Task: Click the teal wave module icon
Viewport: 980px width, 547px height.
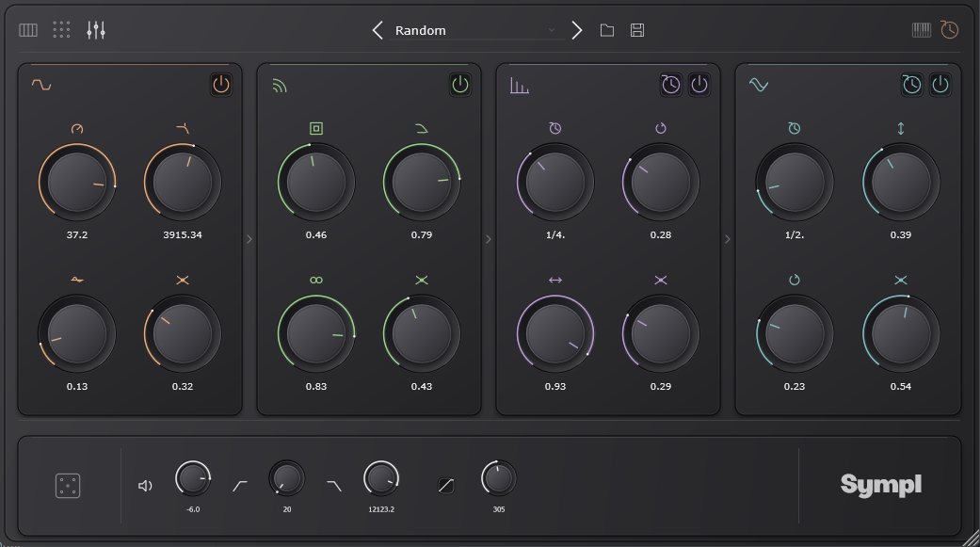Action: pyautogui.click(x=758, y=85)
